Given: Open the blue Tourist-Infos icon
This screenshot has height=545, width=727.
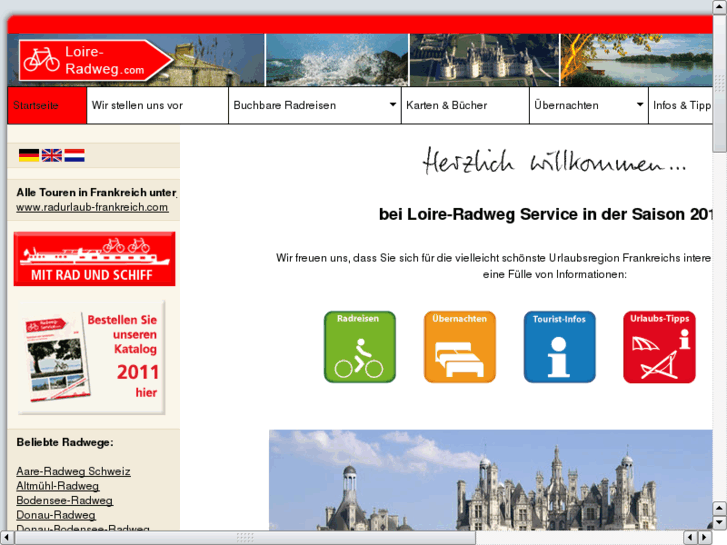Looking at the screenshot, I should coord(559,347).
